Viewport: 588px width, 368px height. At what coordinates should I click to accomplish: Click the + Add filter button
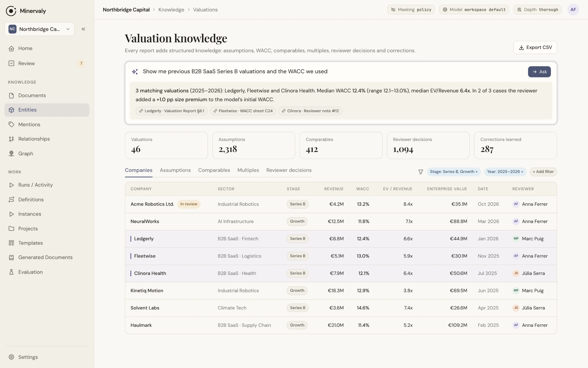543,172
